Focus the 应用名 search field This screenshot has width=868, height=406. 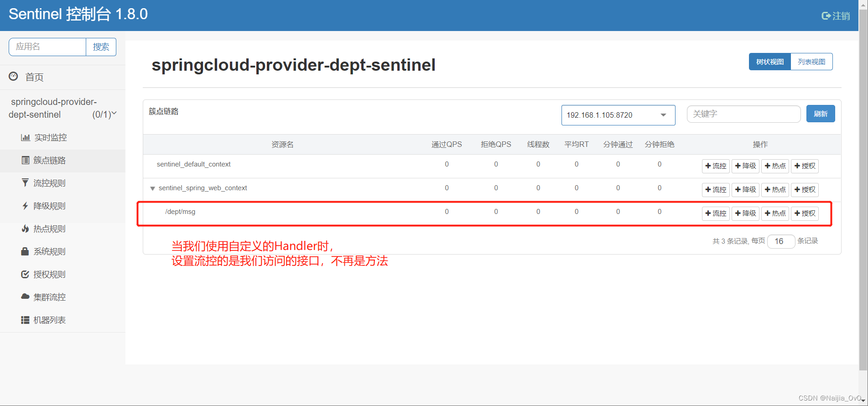click(x=47, y=47)
